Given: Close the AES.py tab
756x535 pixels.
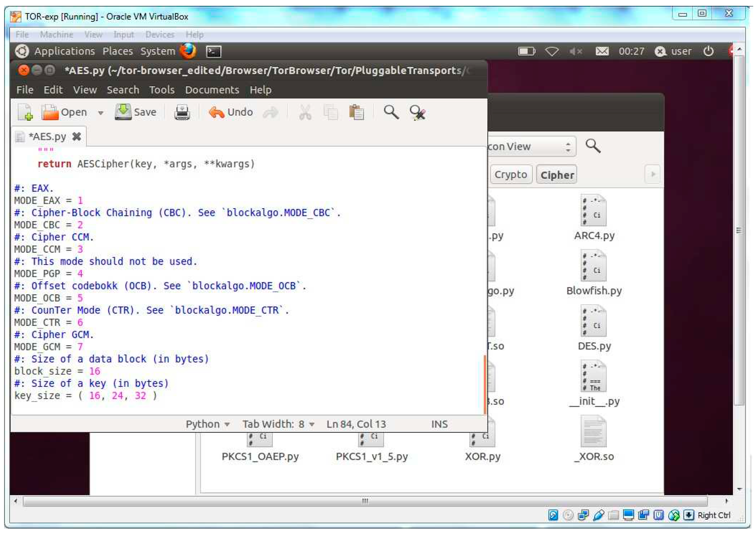Looking at the screenshot, I should point(77,136).
